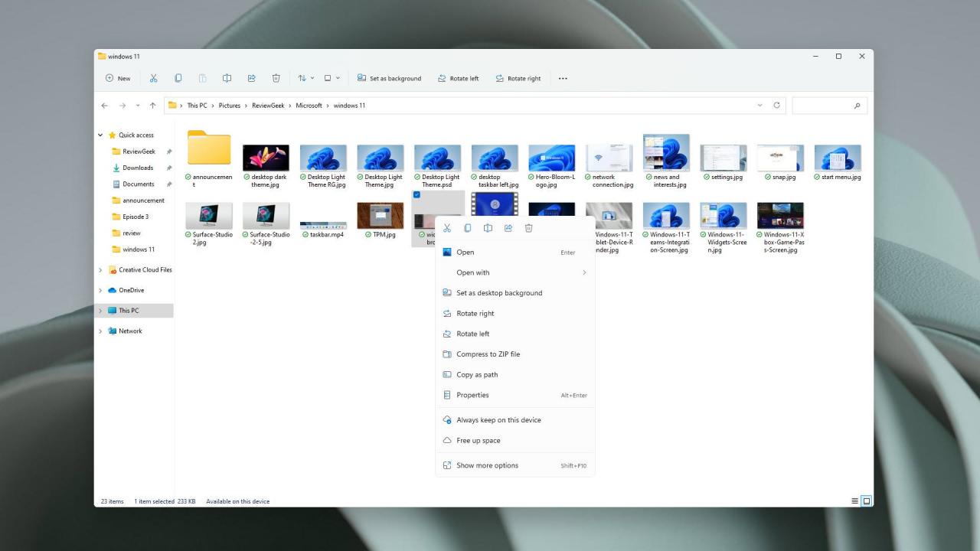Select the Rename icon in the context menu toolbar
Screen dimensions: 980x551
click(x=488, y=227)
